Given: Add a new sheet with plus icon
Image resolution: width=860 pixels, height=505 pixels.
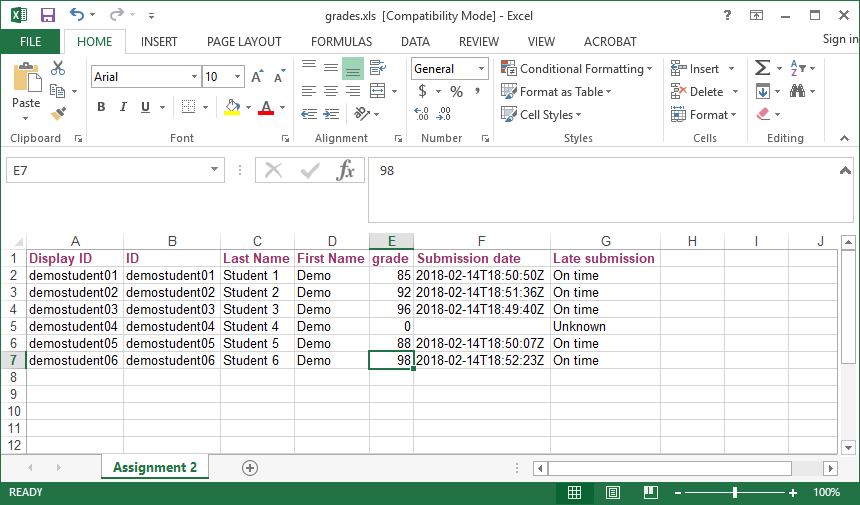Looking at the screenshot, I should coord(250,468).
